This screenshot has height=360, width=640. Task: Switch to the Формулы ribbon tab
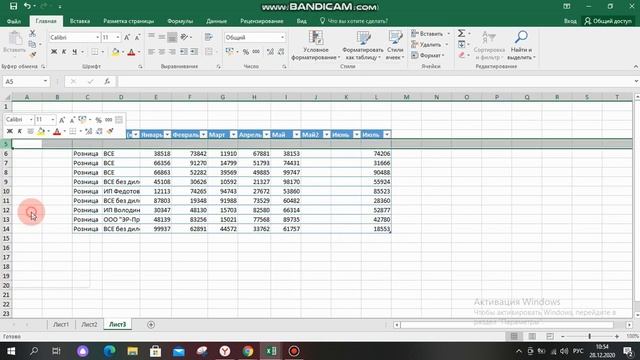[180, 21]
